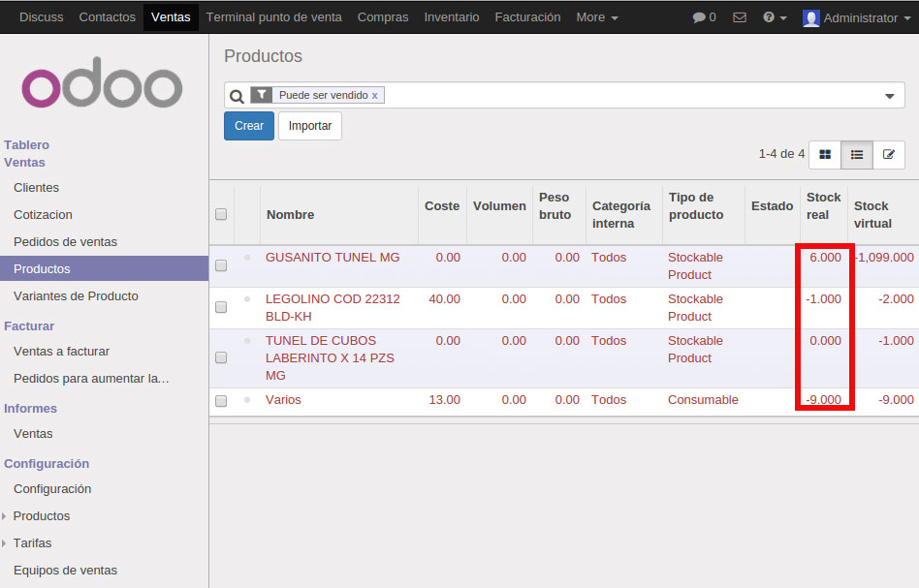
Task: Open the Contactos menu
Action: [108, 17]
